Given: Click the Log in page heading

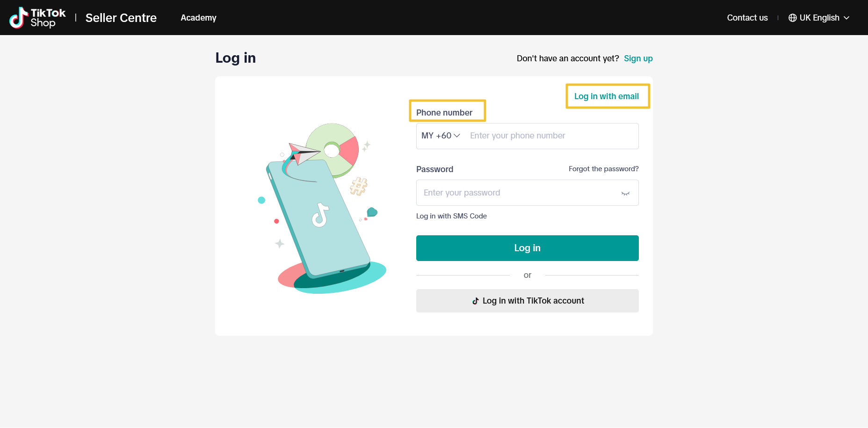Looking at the screenshot, I should point(235,58).
